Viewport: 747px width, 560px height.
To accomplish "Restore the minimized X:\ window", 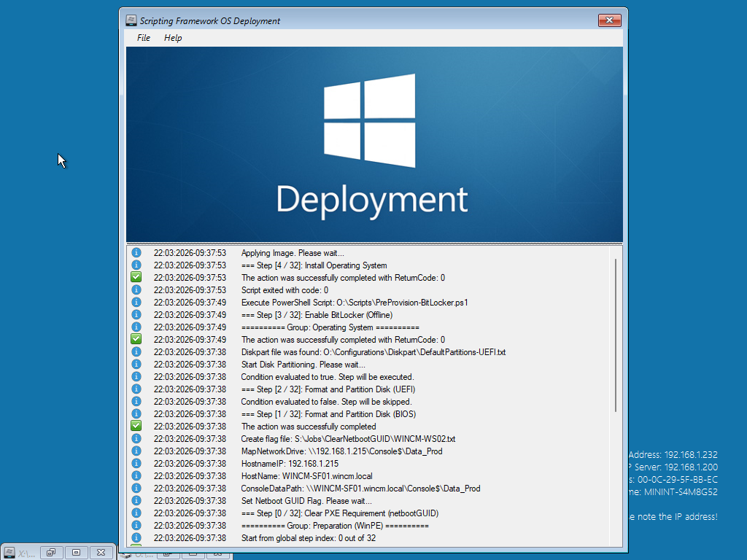I will click(51, 553).
